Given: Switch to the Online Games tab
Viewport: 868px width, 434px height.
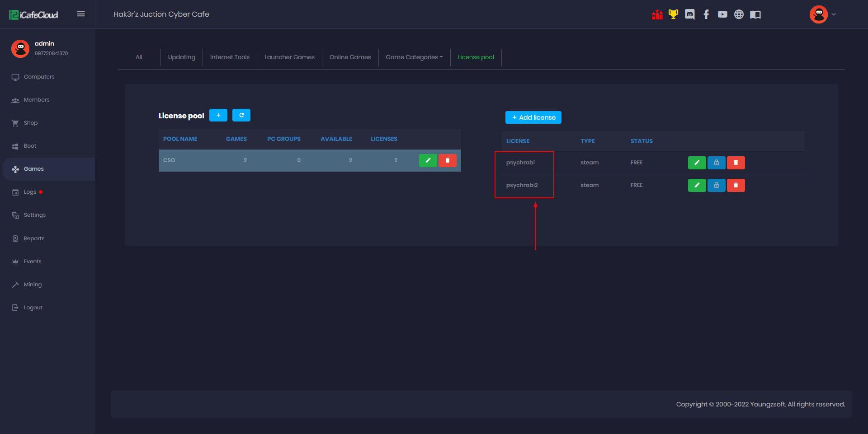Looking at the screenshot, I should click(x=350, y=57).
